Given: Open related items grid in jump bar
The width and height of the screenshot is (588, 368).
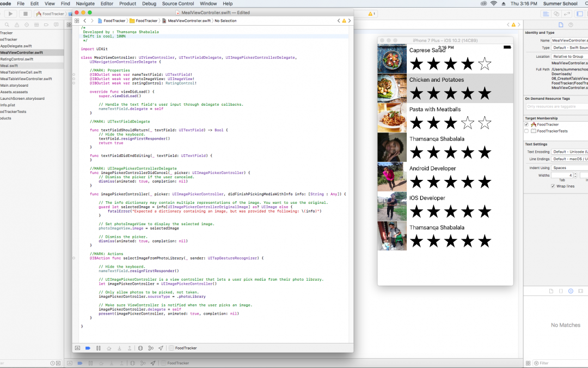Looking at the screenshot, I should coord(77,21).
